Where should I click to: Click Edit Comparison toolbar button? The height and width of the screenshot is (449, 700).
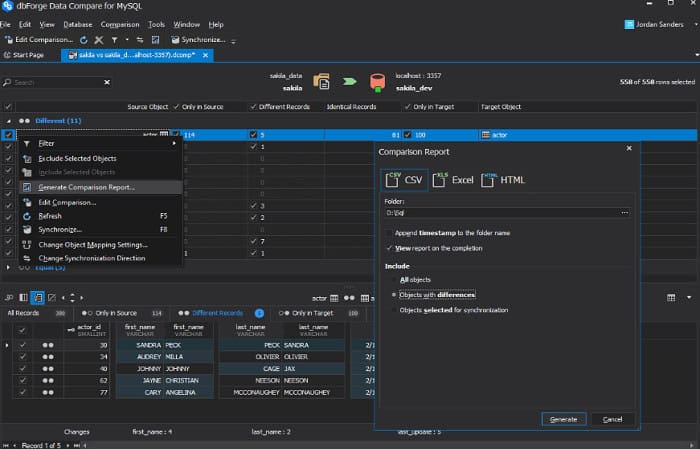[39, 40]
